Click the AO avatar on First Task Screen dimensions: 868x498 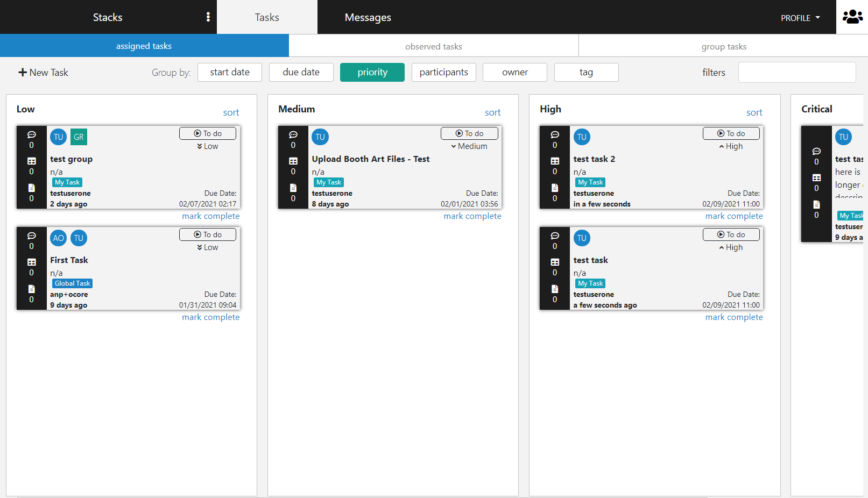(x=59, y=238)
